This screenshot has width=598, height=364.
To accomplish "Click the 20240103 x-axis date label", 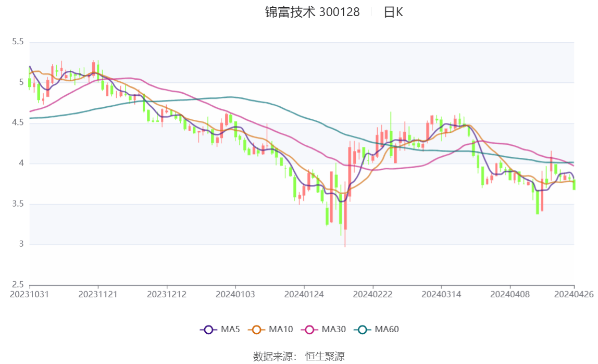I will click(235, 295).
